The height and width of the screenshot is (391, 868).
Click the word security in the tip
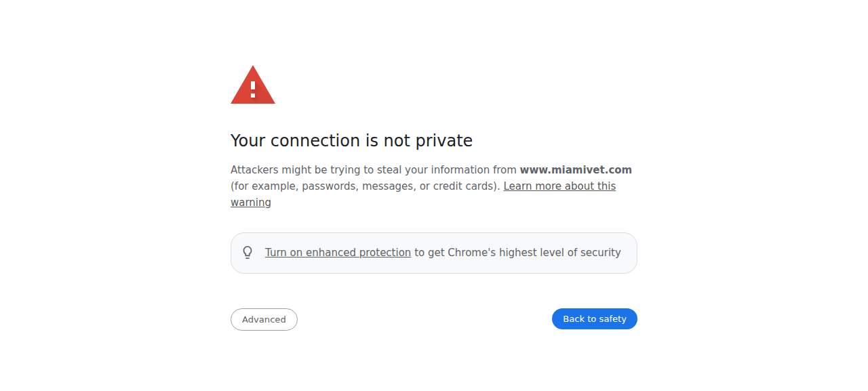[x=599, y=253]
